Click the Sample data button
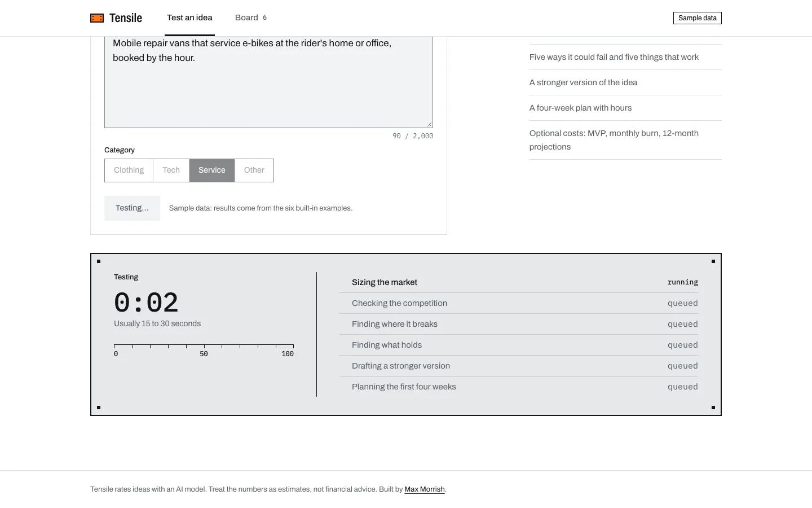 coord(698,18)
